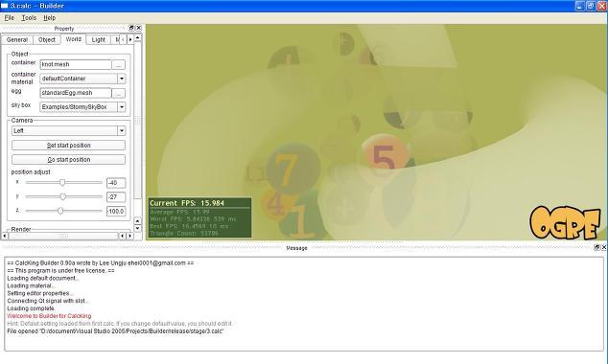Screen dimensions: 608x364
Task: Float the Message panel
Action: click(x=596, y=247)
